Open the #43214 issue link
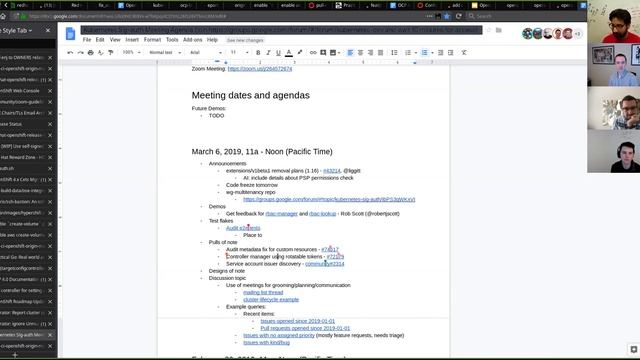Image resolution: width=640 pixels, height=360 pixels. pos(331,171)
